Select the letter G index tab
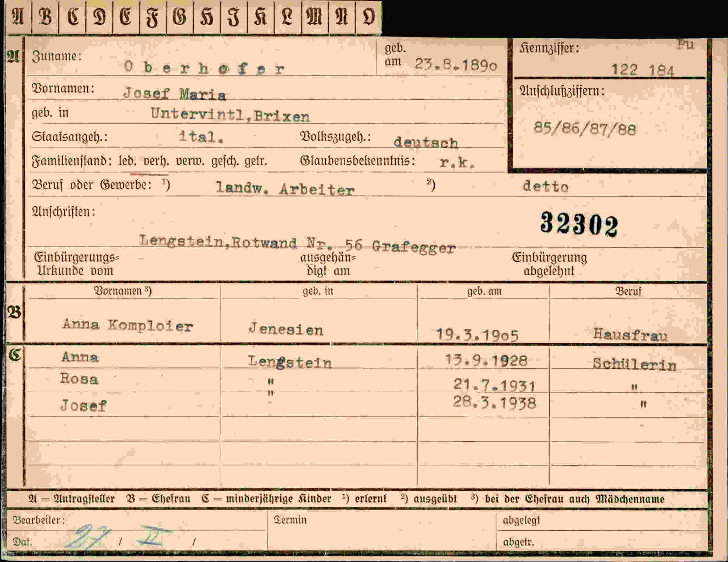Viewport: 728px width, 562px height. tap(180, 17)
